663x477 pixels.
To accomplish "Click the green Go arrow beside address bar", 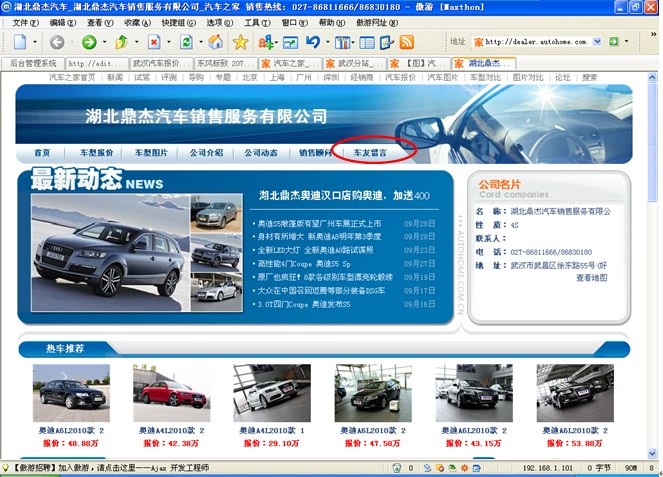I will [x=614, y=41].
